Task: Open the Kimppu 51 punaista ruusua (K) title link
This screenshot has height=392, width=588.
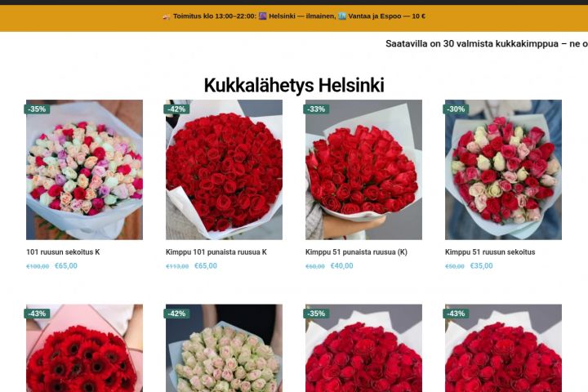Action: (x=356, y=252)
